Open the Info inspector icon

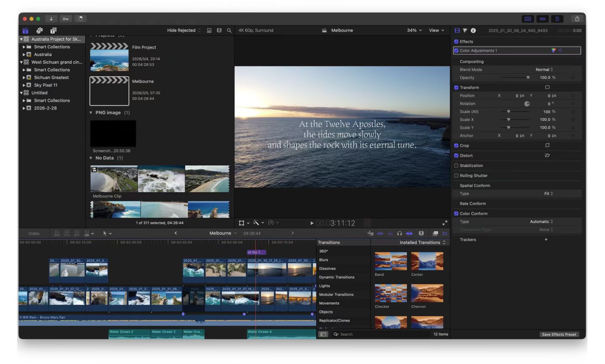(473, 30)
